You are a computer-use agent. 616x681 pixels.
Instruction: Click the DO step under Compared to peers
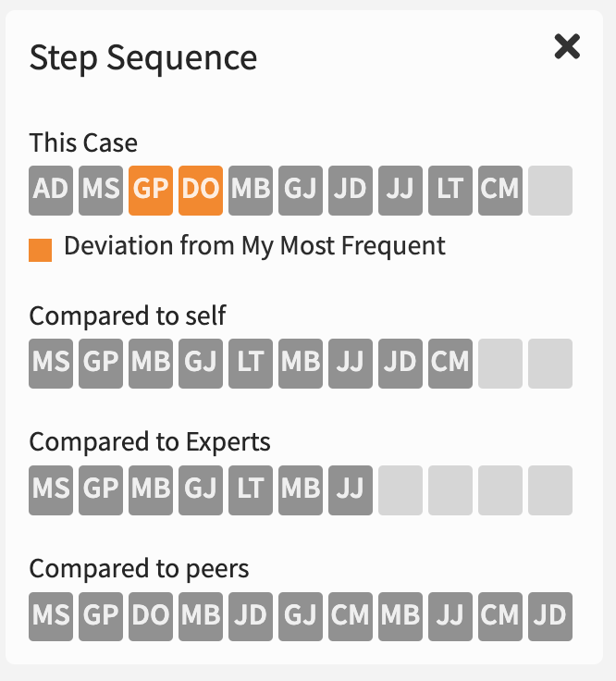click(x=151, y=616)
